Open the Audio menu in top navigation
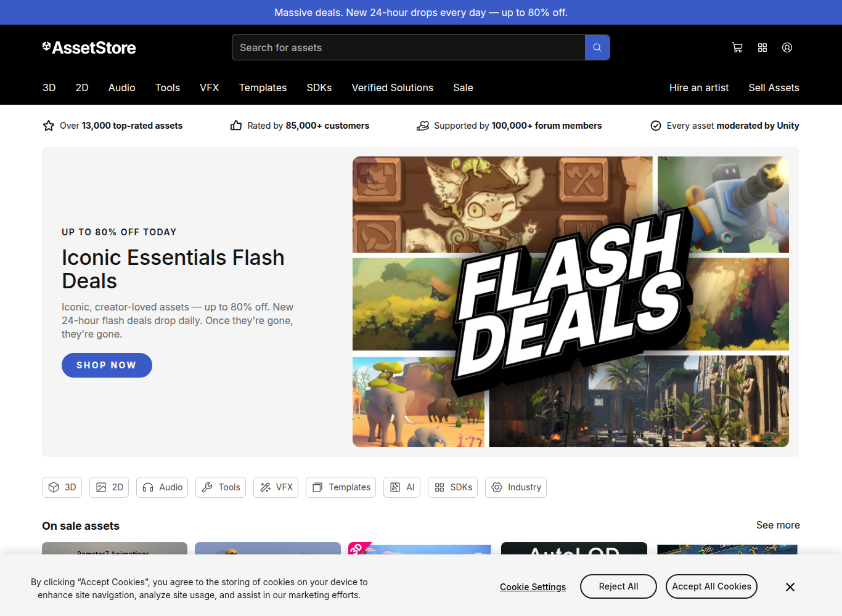The width and height of the screenshot is (842, 616). click(x=122, y=87)
